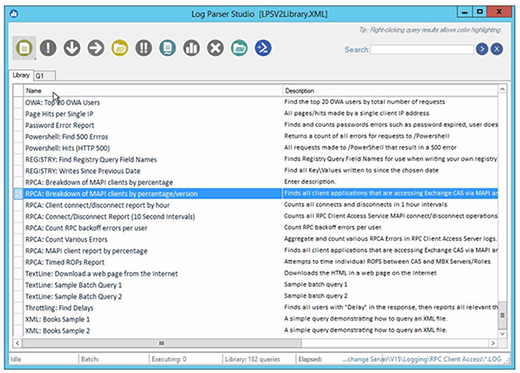Select 'Powershell: Find 500 Errros' row
Screen dimensions: 520x373
click(x=67, y=137)
